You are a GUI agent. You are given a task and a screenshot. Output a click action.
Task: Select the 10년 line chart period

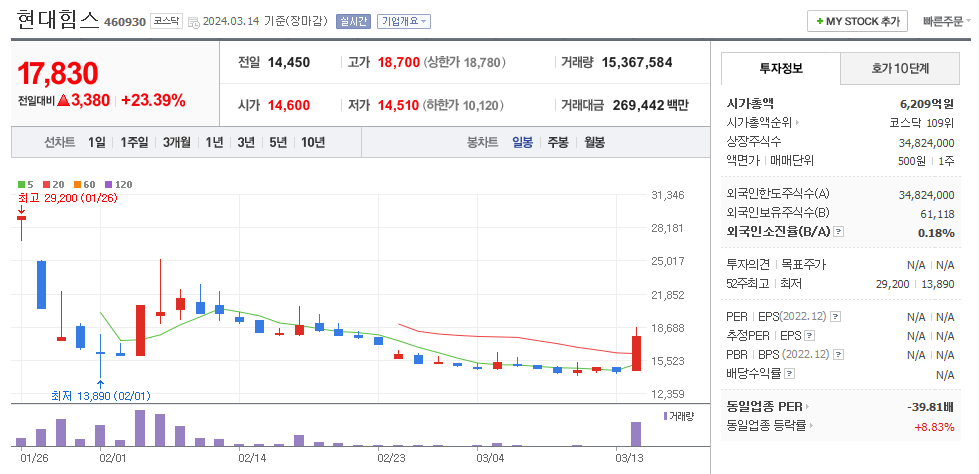click(313, 142)
